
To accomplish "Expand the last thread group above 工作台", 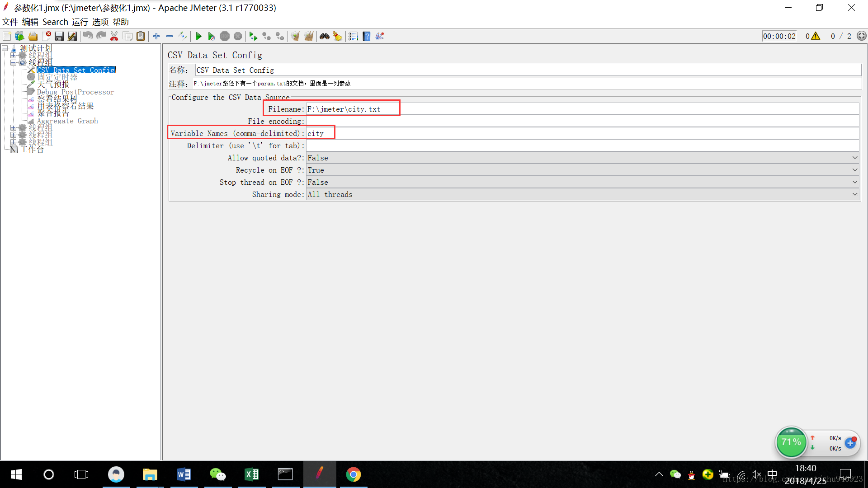I will (13, 142).
